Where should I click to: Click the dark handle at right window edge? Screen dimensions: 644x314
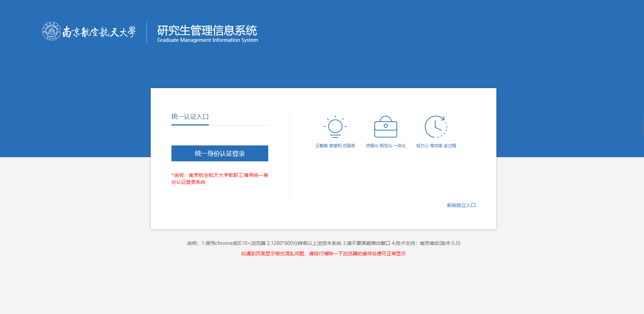(x=643, y=126)
